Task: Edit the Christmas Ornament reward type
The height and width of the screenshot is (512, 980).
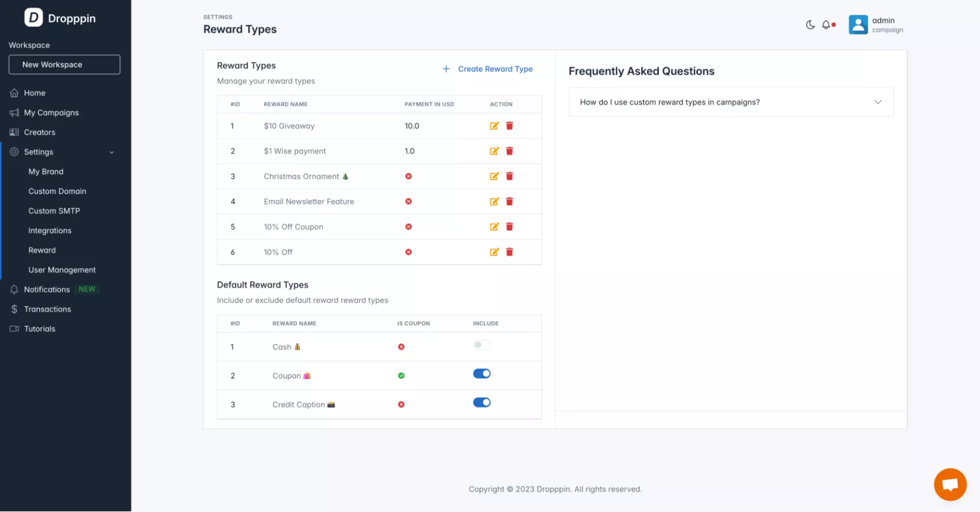Action: pos(494,176)
